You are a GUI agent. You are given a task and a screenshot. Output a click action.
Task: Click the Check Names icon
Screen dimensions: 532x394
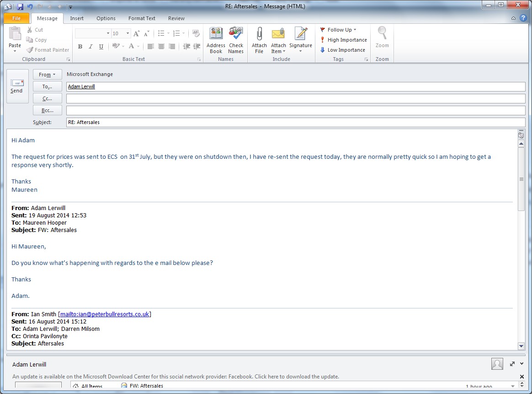click(x=236, y=35)
